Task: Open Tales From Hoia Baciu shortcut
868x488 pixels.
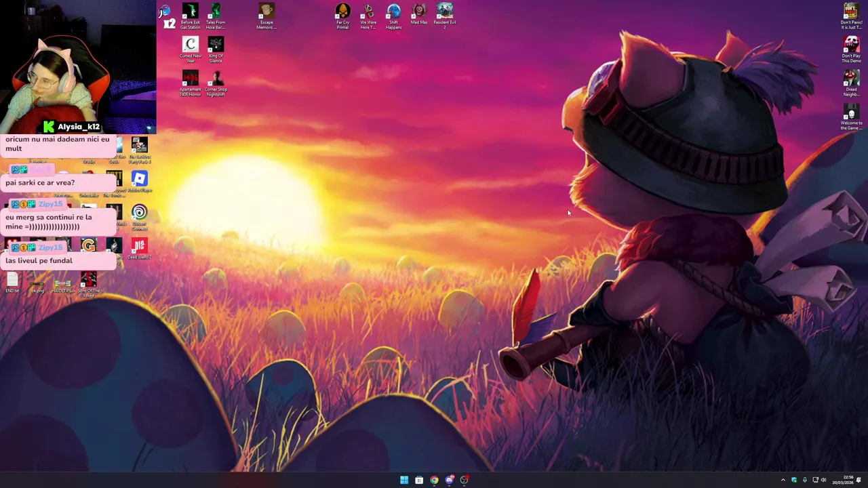Action: (216, 16)
